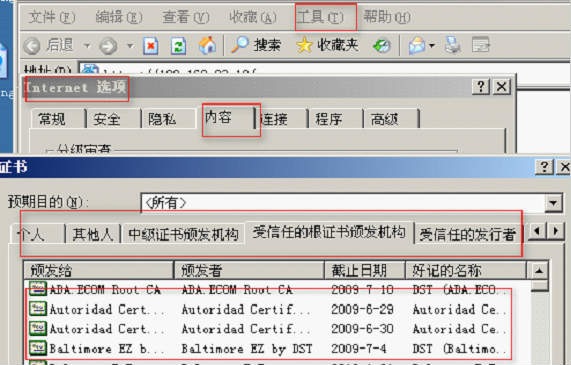
Task: Open the 工具 (Tools) menu
Action: (320, 17)
